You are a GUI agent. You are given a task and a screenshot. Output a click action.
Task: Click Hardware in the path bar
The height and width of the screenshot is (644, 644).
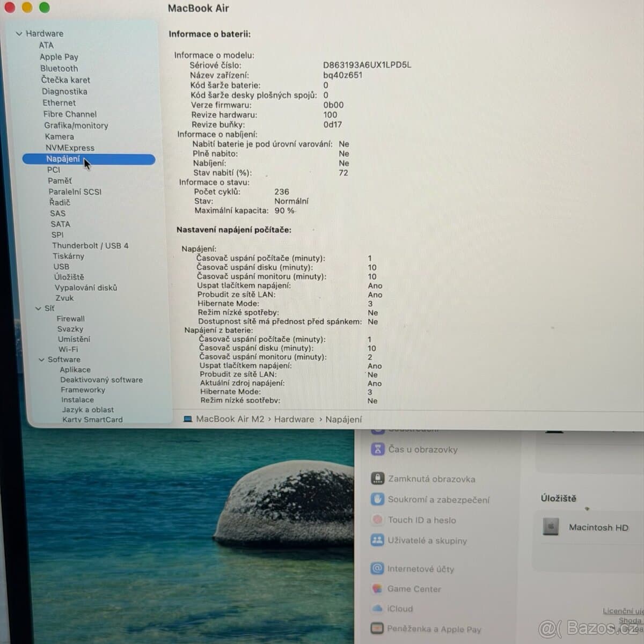tap(294, 420)
